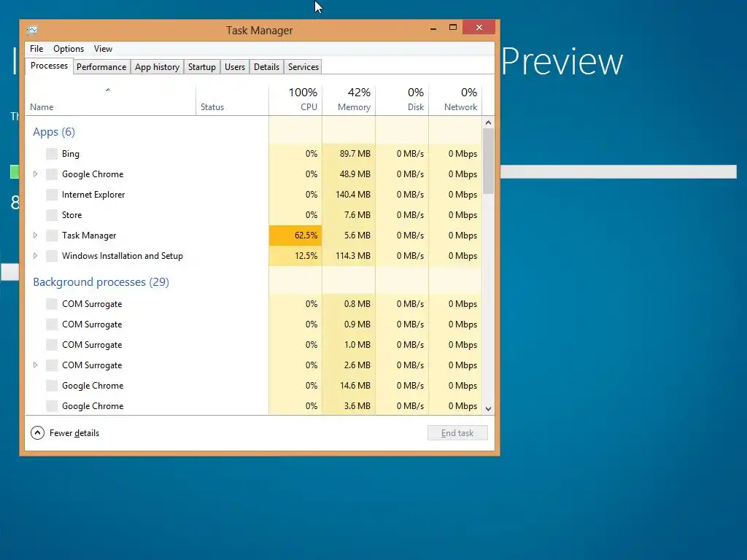Click the Preview text on the setup screen

pyautogui.click(x=562, y=61)
